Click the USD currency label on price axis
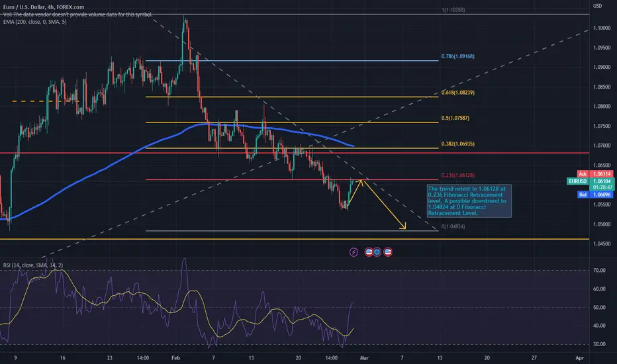Image resolution: width=617 pixels, height=364 pixels. pyautogui.click(x=597, y=6)
